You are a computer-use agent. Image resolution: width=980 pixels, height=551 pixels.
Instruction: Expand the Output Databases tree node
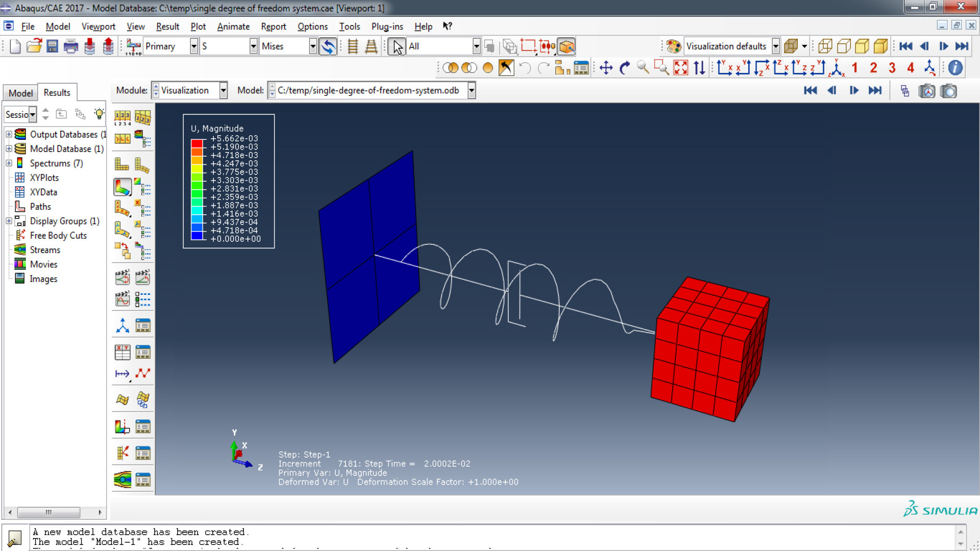point(9,134)
